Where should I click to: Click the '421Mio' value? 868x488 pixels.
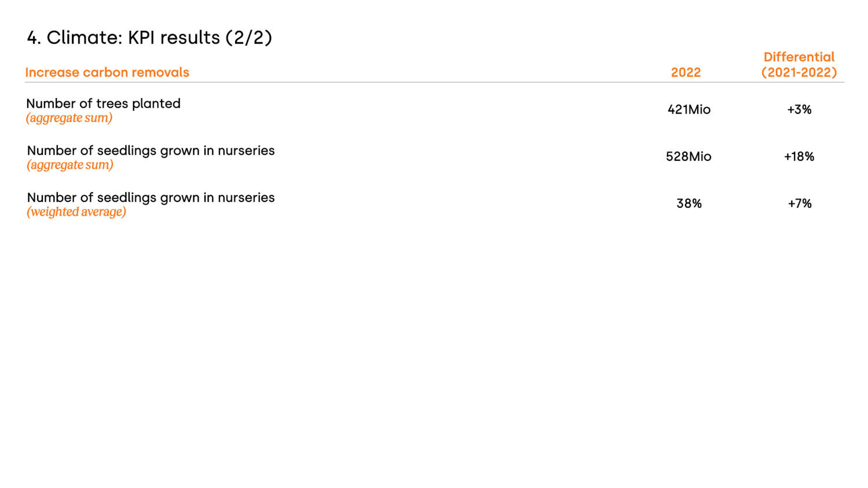tap(689, 109)
